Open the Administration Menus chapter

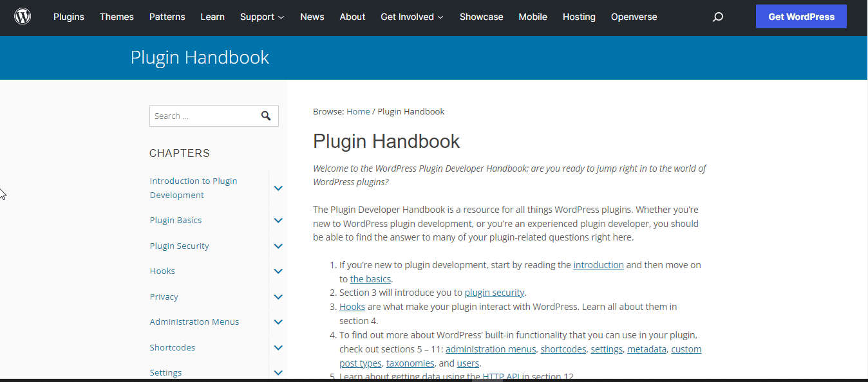tap(194, 322)
